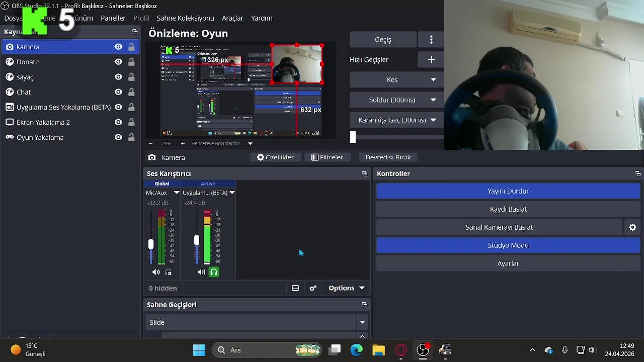644x362 pixels.
Task: Lock Ekran Yakalama 2 source
Action: [131, 122]
